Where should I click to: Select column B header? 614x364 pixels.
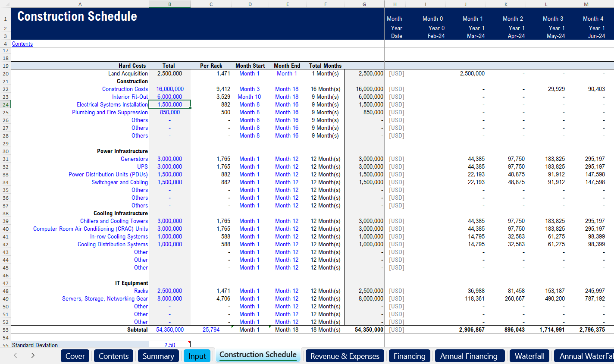(169, 4)
